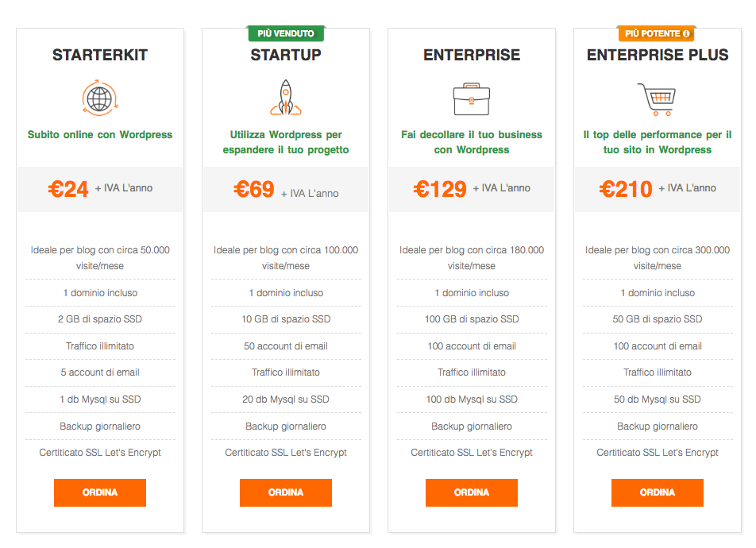The height and width of the screenshot is (548, 756).
Task: Select the STARTERKIT plan title
Action: click(100, 55)
